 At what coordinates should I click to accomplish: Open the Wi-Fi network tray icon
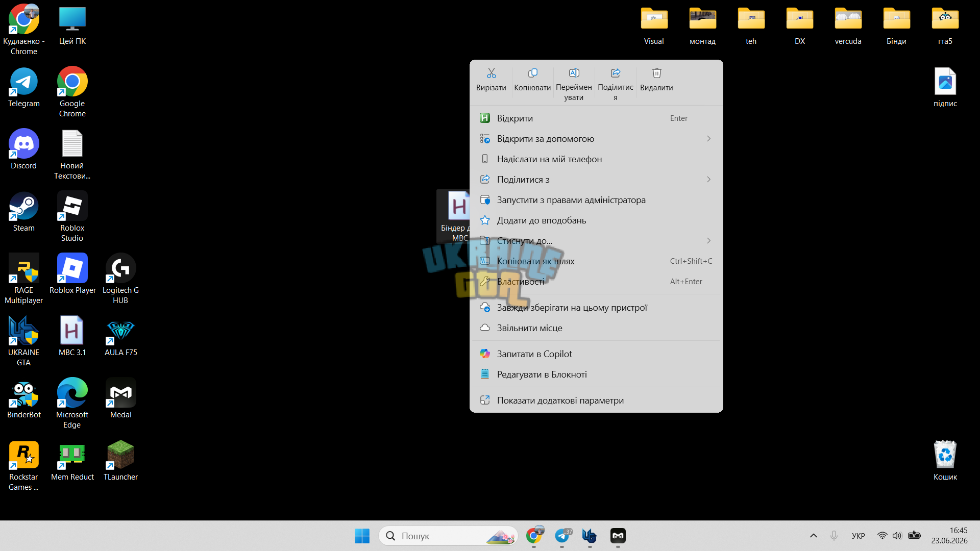pos(882,536)
